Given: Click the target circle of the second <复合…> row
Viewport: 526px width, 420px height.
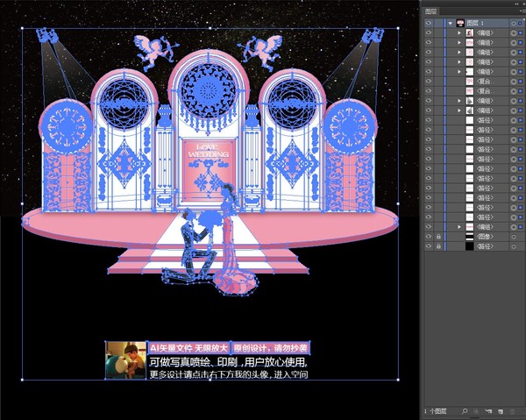Looking at the screenshot, I should (513, 91).
